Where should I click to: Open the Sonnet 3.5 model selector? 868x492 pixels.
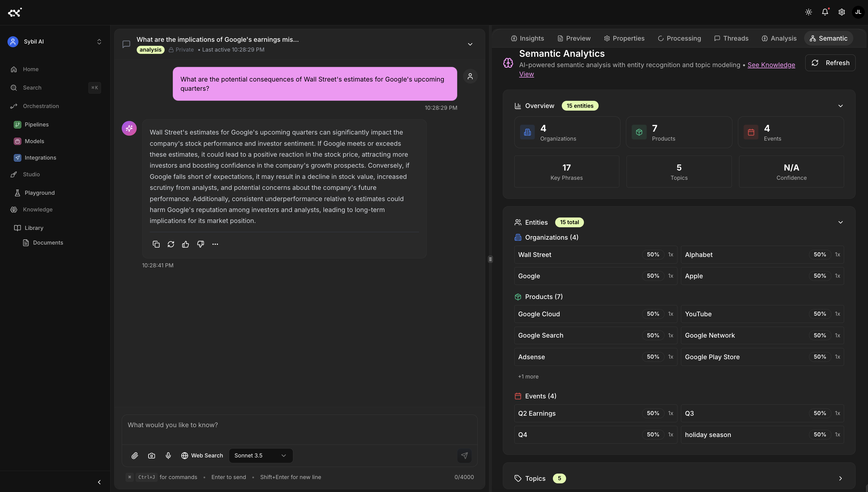[260, 455]
